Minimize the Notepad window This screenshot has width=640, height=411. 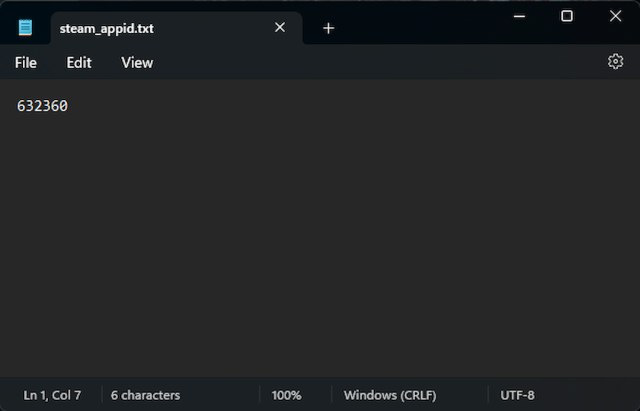(x=518, y=16)
